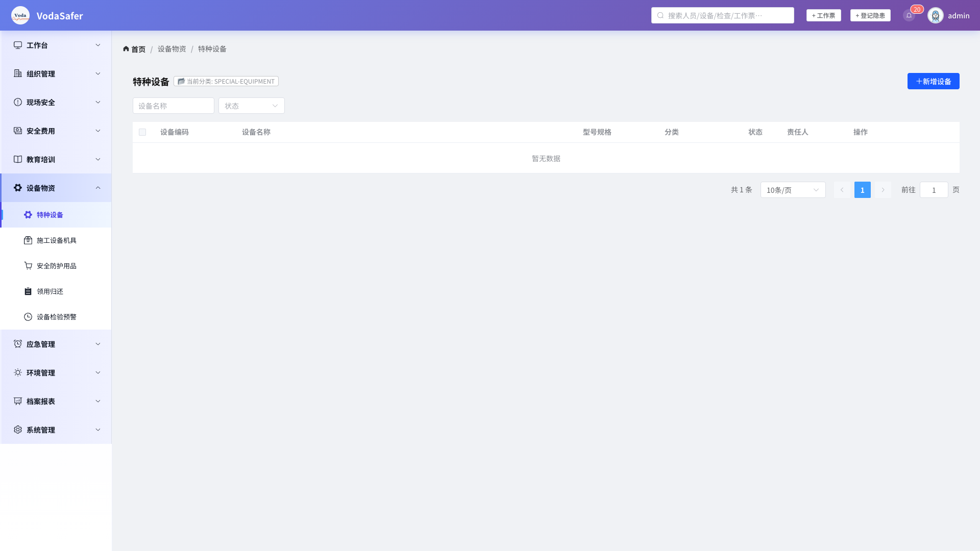
Task: Click the + 工作票 button
Action: (x=823, y=15)
